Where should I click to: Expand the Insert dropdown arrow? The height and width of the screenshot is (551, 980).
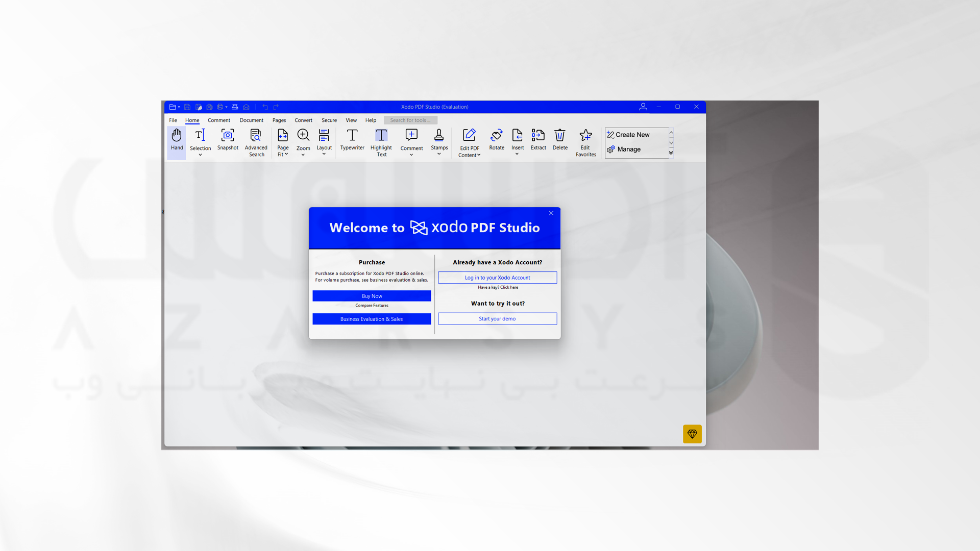[517, 154]
